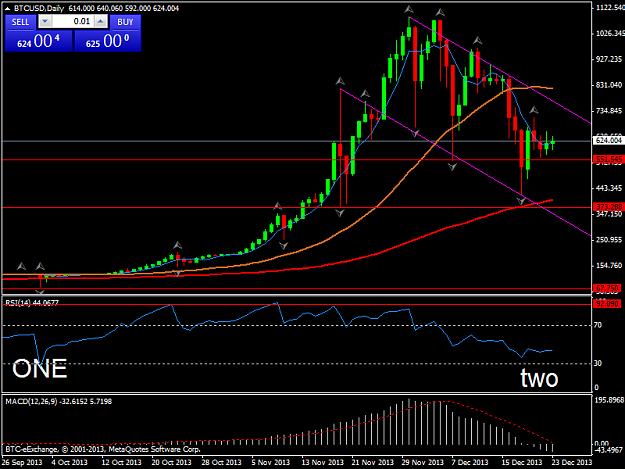Click the 13 Nov 2013 date label
625x469 pixels.
point(322,462)
